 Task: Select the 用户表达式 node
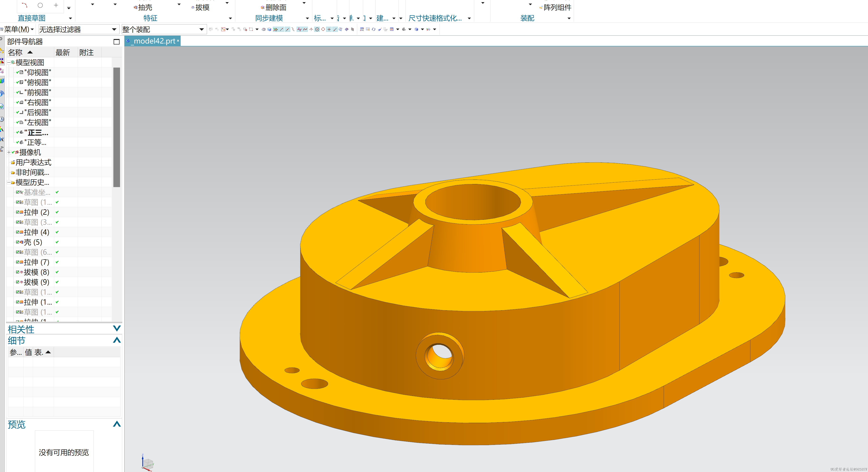pos(33,162)
